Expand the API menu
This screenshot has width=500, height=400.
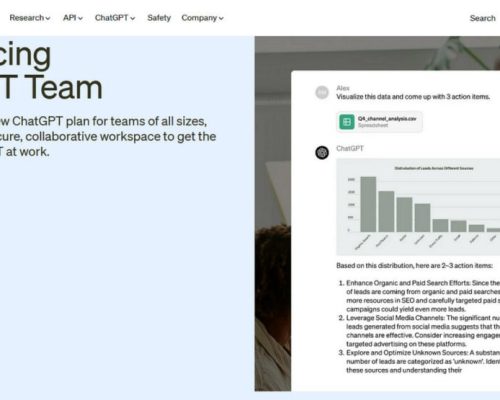point(73,18)
